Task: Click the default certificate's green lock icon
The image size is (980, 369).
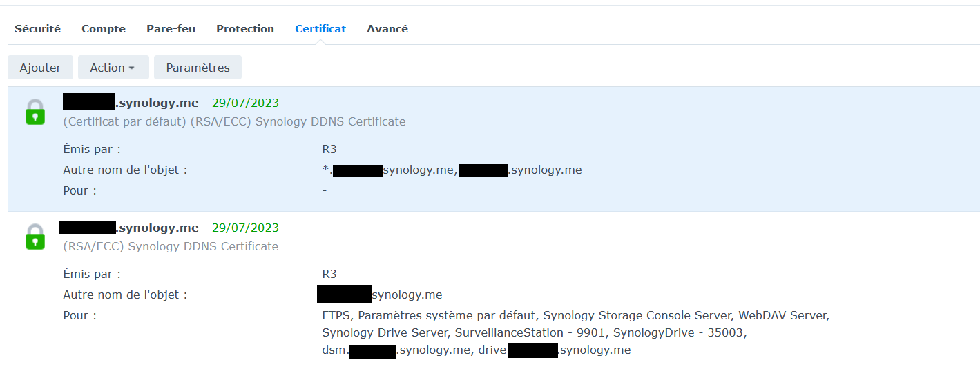Action: (35, 112)
